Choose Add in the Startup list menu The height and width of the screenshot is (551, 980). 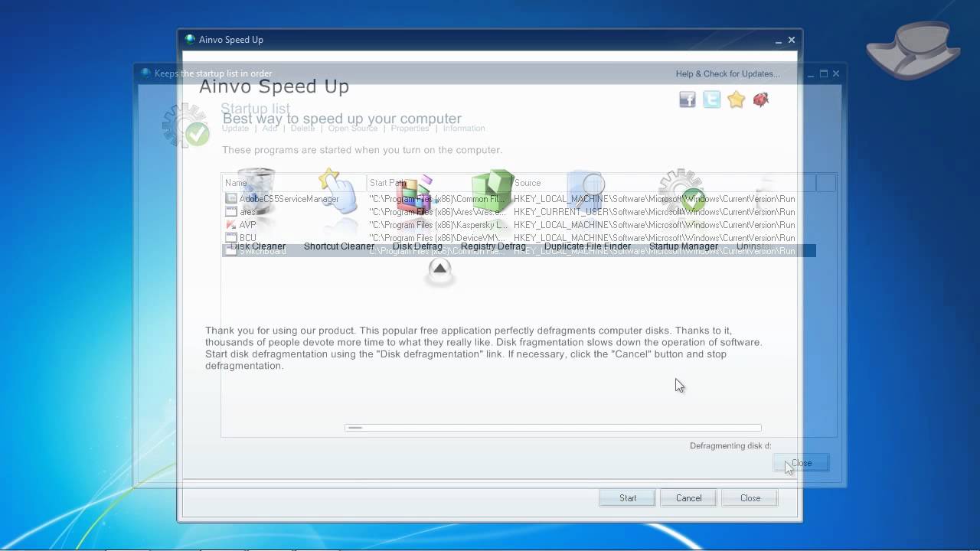(x=269, y=129)
